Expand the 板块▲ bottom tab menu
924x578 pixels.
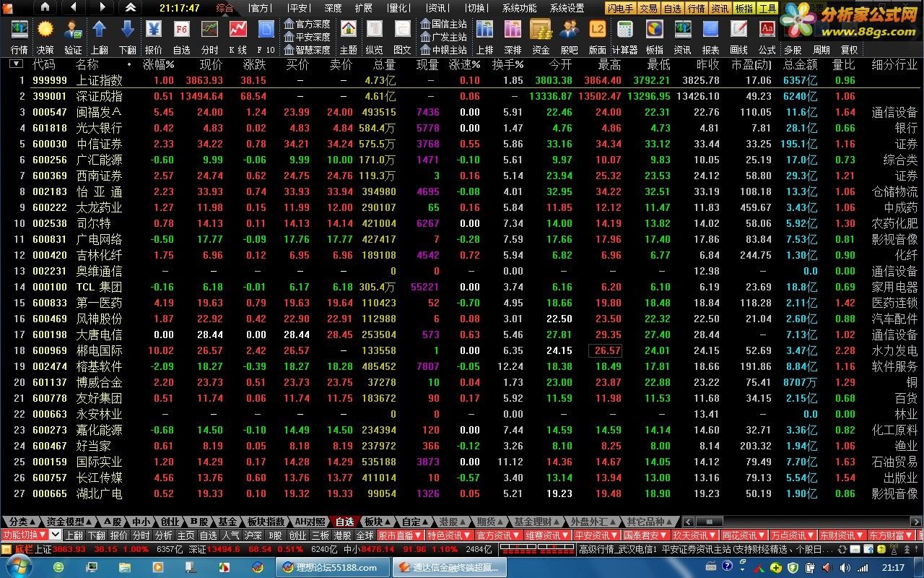tap(377, 522)
